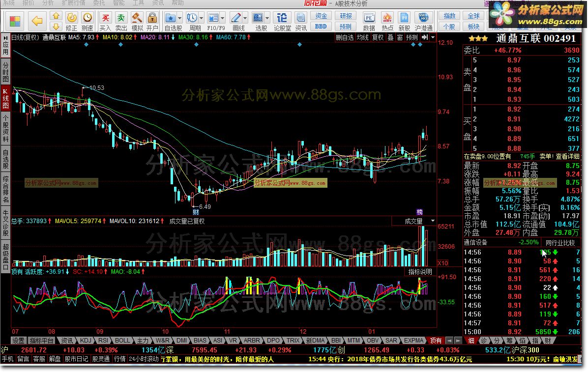Click the 指标平台 indicator platform button
Screen dimensions: 588x372
(x=41, y=341)
